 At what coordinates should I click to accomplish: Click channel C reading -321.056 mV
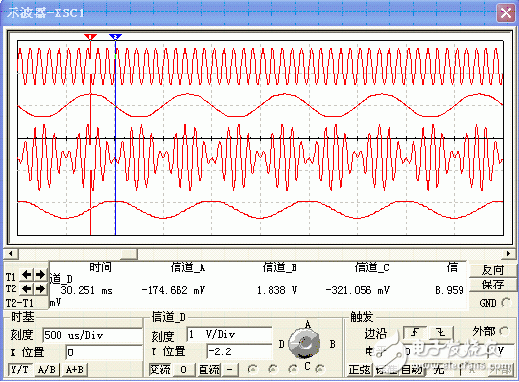(x=357, y=290)
